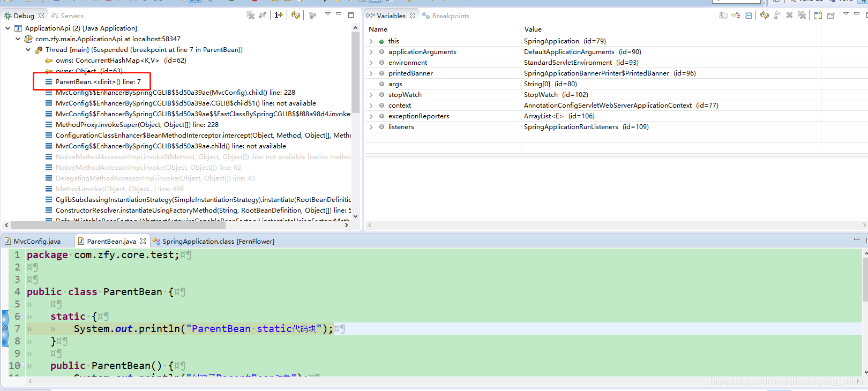Expand the environment variable
Viewport: 868px width, 391px height.
(x=371, y=63)
